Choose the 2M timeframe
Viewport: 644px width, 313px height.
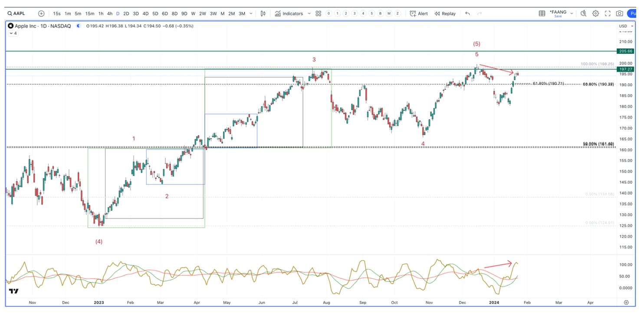[x=232, y=13]
